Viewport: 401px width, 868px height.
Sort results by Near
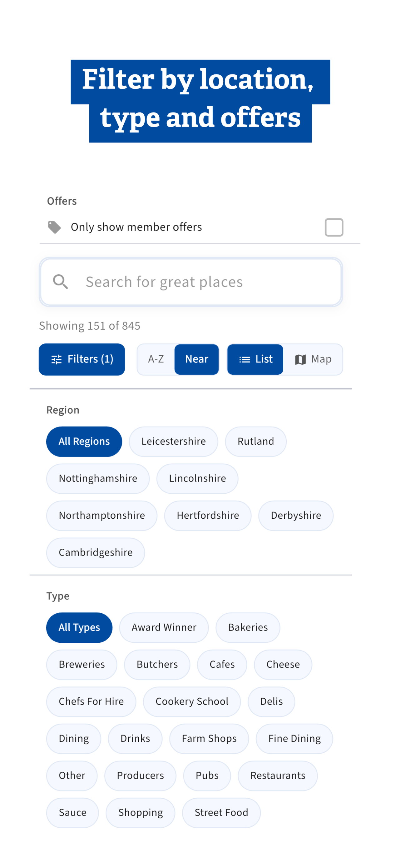[x=197, y=359]
